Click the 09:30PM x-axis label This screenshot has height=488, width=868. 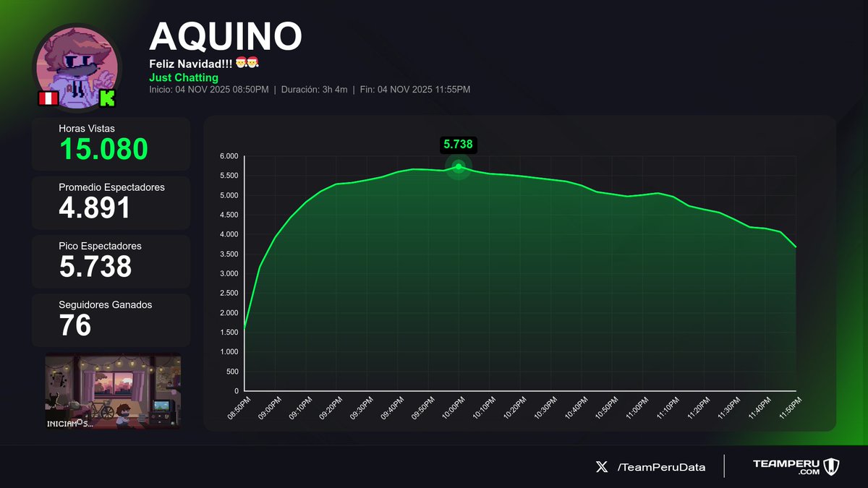click(360, 407)
